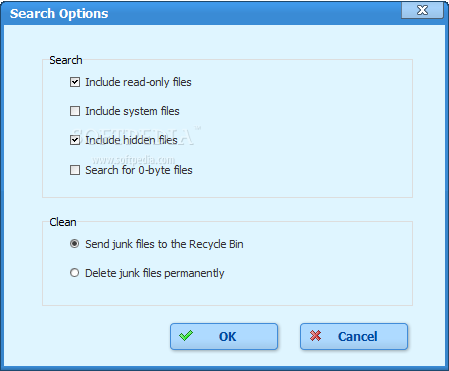Disable the Include hidden files checkbox
The height and width of the screenshot is (371, 449).
(x=75, y=140)
